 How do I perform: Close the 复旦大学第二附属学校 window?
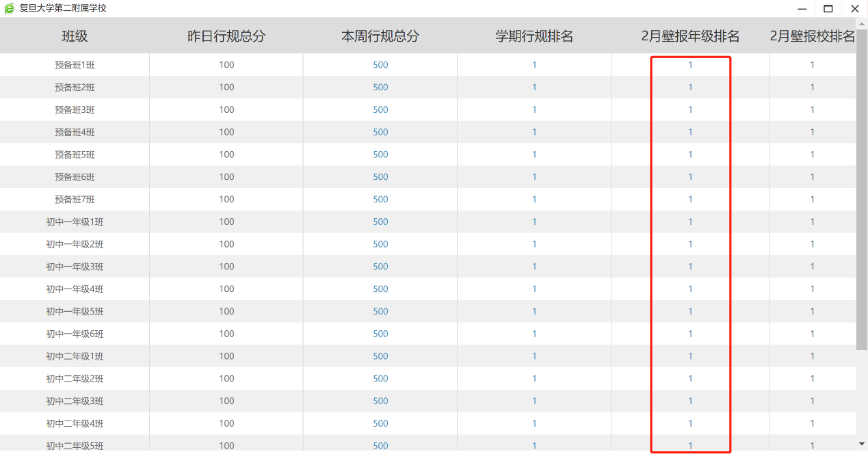[x=854, y=8]
